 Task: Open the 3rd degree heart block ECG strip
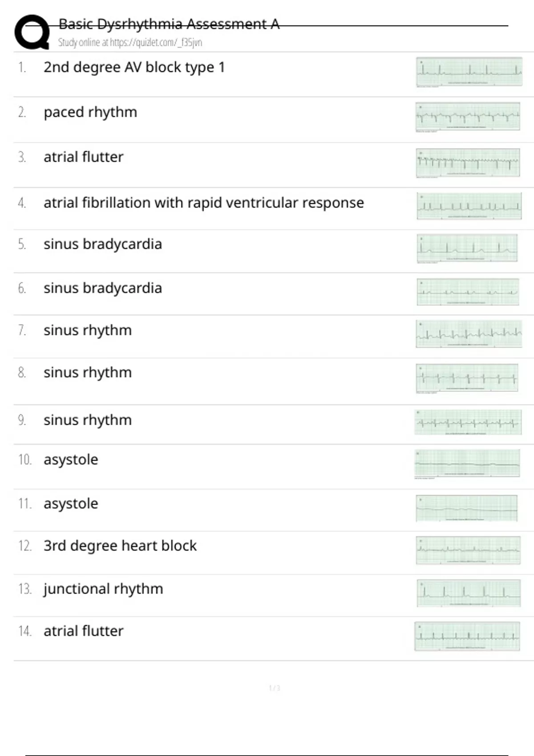[468, 550]
